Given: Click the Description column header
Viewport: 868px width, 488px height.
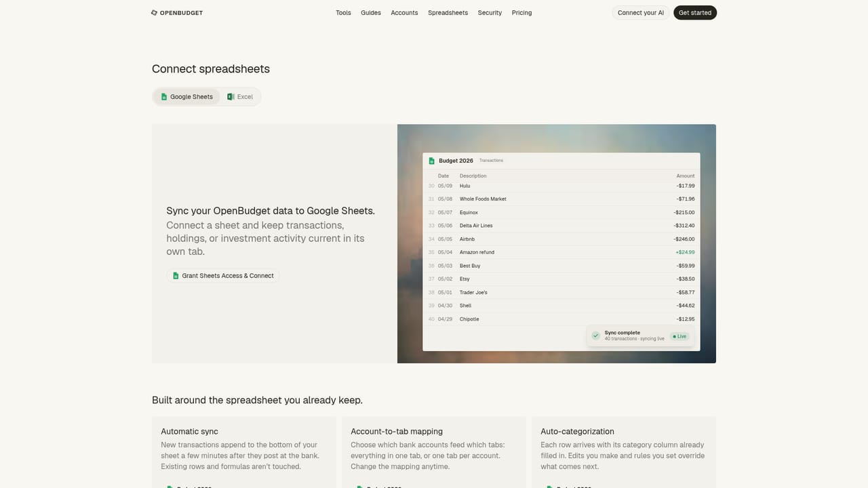Looking at the screenshot, I should coord(473,176).
